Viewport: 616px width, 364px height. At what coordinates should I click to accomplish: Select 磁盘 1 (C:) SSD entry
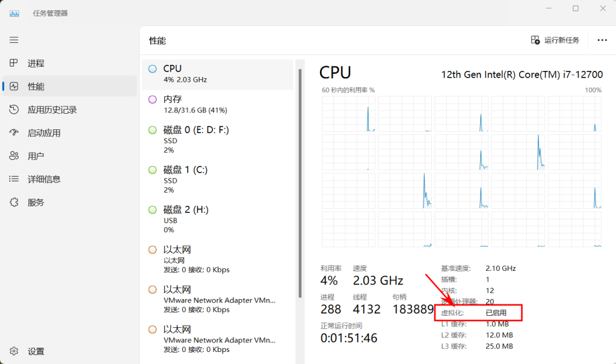coord(217,179)
